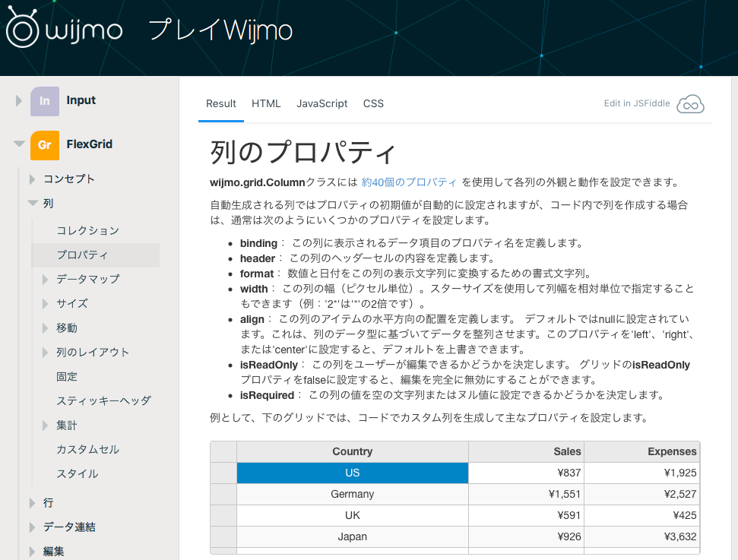This screenshot has height=560, width=738.
Task: Open the データ連結 sidebar item
Action: coord(69,527)
